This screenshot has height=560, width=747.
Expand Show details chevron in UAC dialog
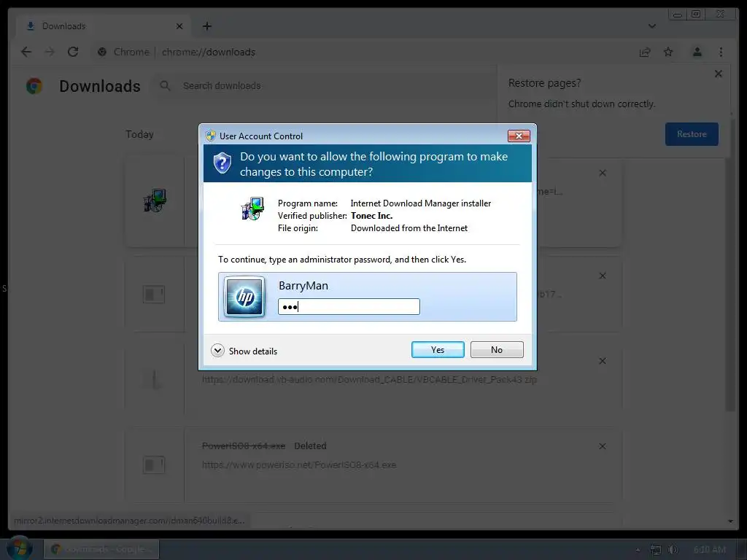(217, 351)
